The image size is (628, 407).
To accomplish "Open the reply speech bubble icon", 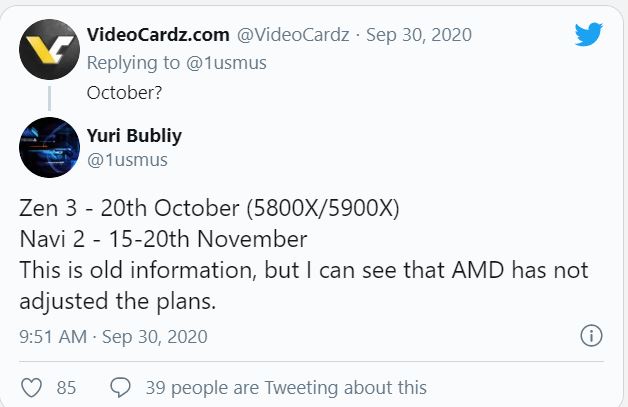I will [x=120, y=387].
